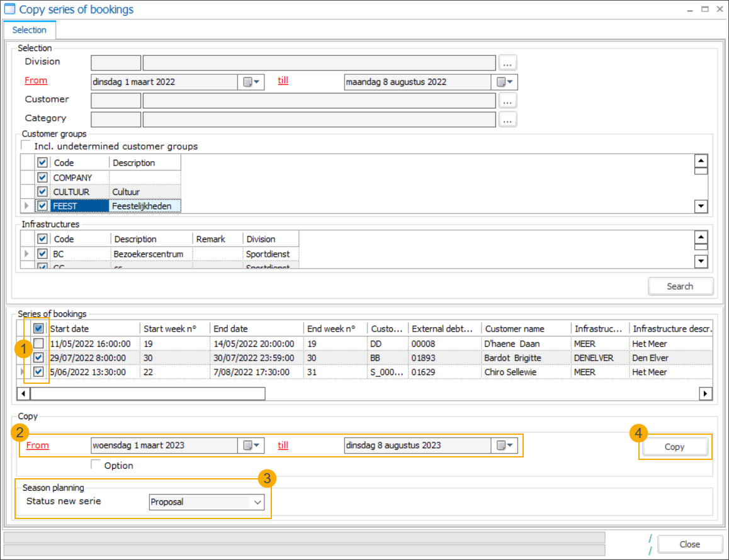Click the Copy button
The width and height of the screenshot is (729, 560).
[x=674, y=447]
